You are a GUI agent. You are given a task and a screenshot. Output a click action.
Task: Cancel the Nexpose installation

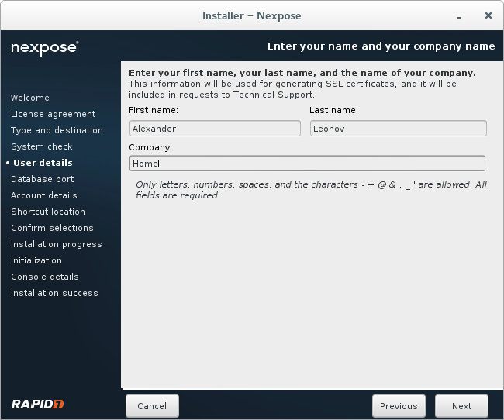(x=152, y=406)
